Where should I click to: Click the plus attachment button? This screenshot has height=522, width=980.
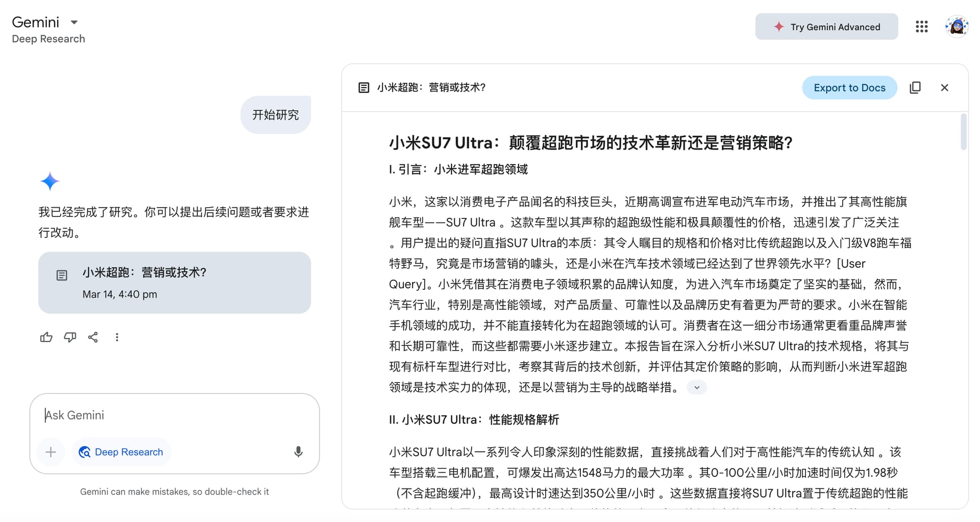pyautogui.click(x=51, y=452)
